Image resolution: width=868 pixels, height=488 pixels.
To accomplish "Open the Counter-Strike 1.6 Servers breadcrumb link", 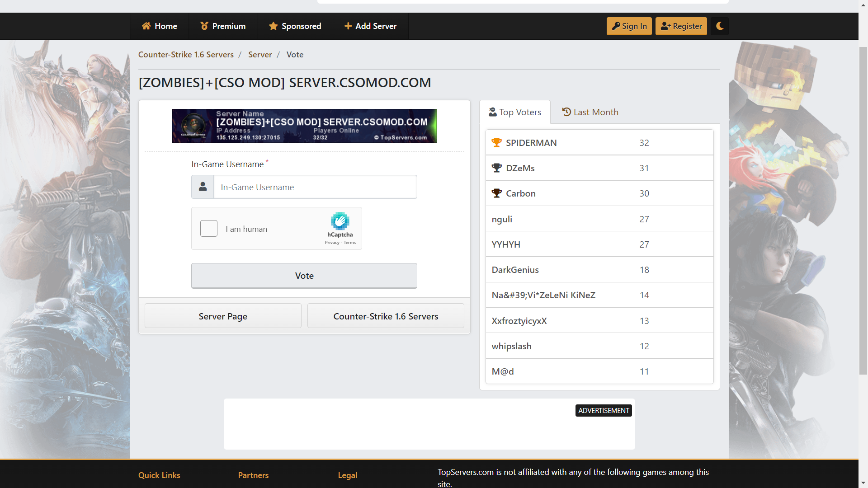I will click(x=186, y=55).
